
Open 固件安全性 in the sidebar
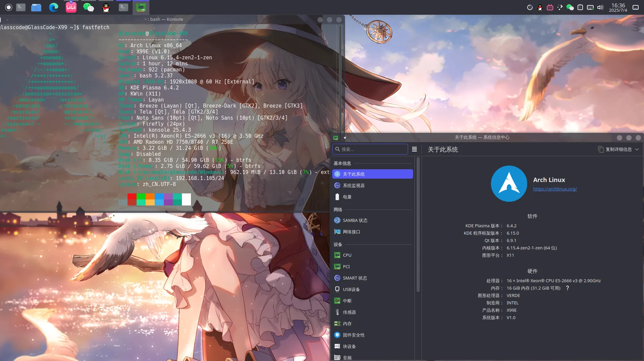click(x=373, y=335)
